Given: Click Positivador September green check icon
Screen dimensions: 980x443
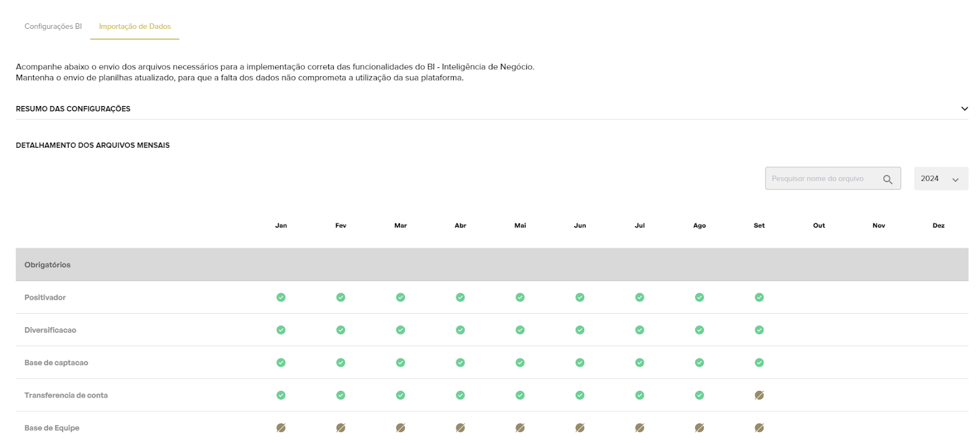Looking at the screenshot, I should tap(759, 297).
